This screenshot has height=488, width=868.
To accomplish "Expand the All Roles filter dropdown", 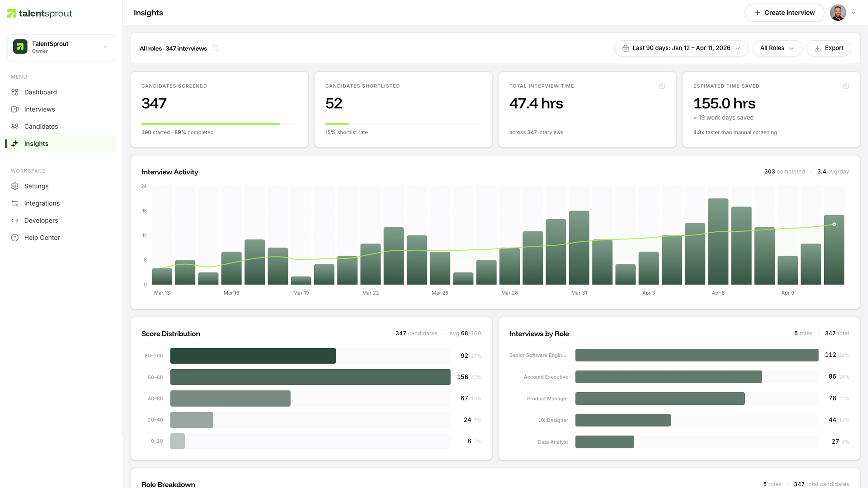I will (x=777, y=48).
